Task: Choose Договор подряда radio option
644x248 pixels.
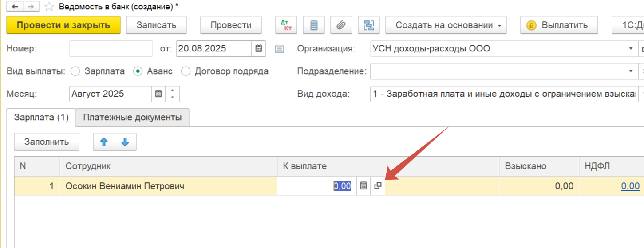Action: point(186,71)
